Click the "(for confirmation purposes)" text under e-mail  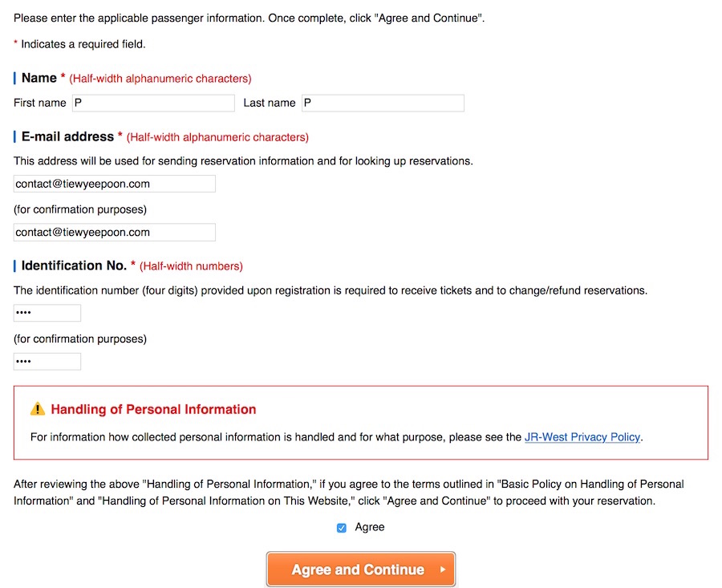tap(80, 209)
